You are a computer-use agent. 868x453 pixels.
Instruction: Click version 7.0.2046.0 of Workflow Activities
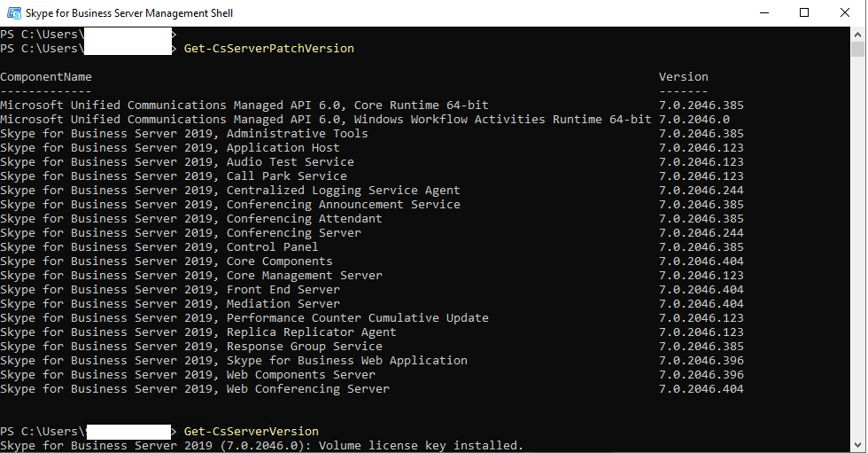pyautogui.click(x=694, y=120)
